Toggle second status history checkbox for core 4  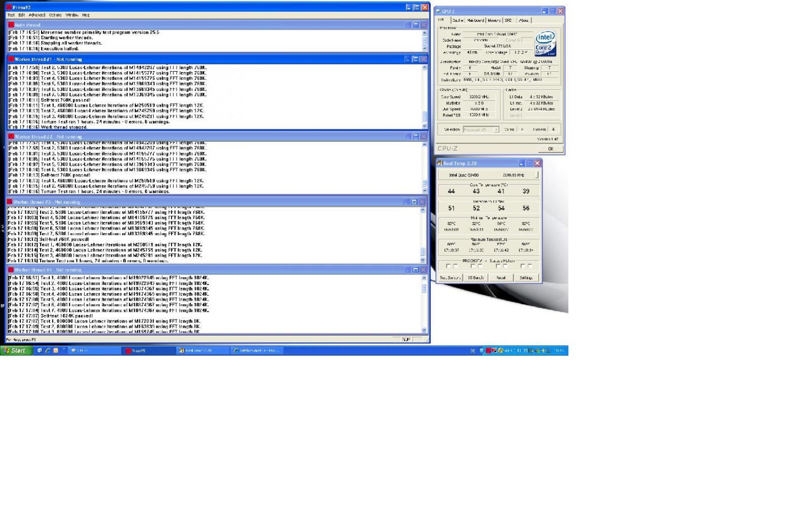(530, 266)
